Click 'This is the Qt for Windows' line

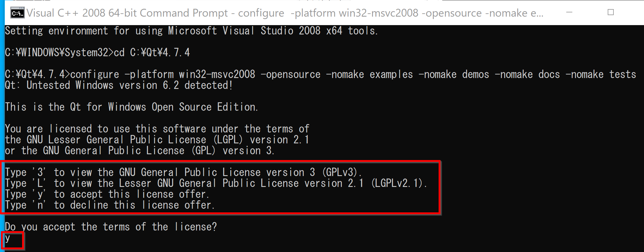click(x=132, y=107)
